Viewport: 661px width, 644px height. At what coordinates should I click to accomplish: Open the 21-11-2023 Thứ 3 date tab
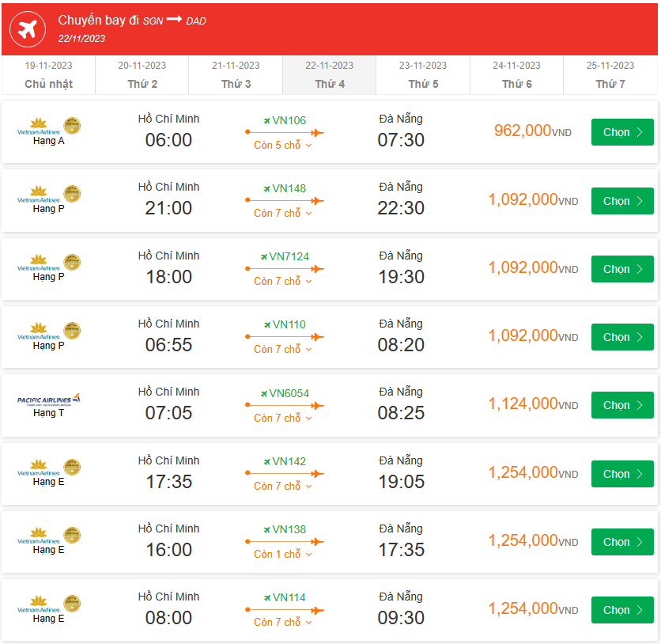tap(236, 75)
